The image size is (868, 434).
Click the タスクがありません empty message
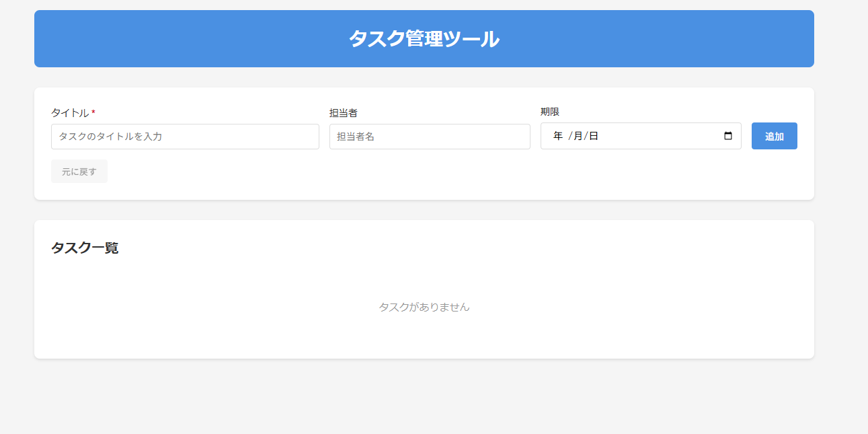pyautogui.click(x=424, y=307)
